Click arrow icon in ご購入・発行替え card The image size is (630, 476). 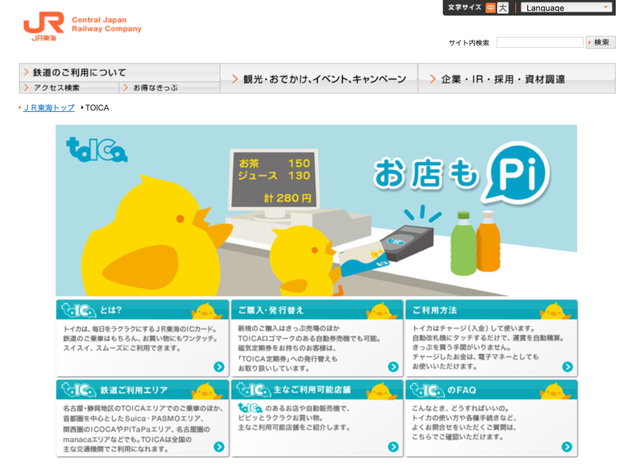pos(393,367)
